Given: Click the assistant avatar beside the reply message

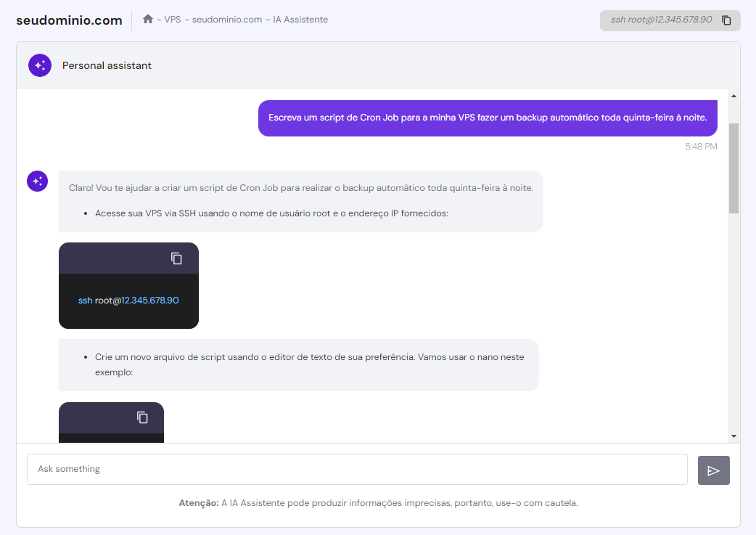Looking at the screenshot, I should pyautogui.click(x=37, y=181).
